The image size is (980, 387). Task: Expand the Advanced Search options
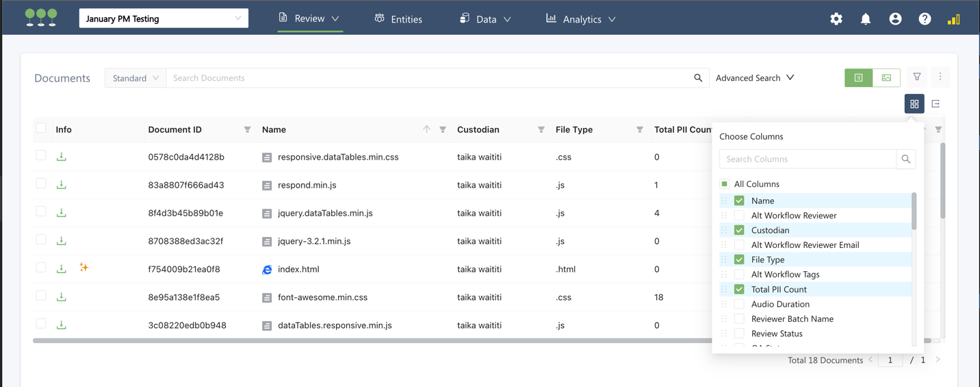(755, 78)
